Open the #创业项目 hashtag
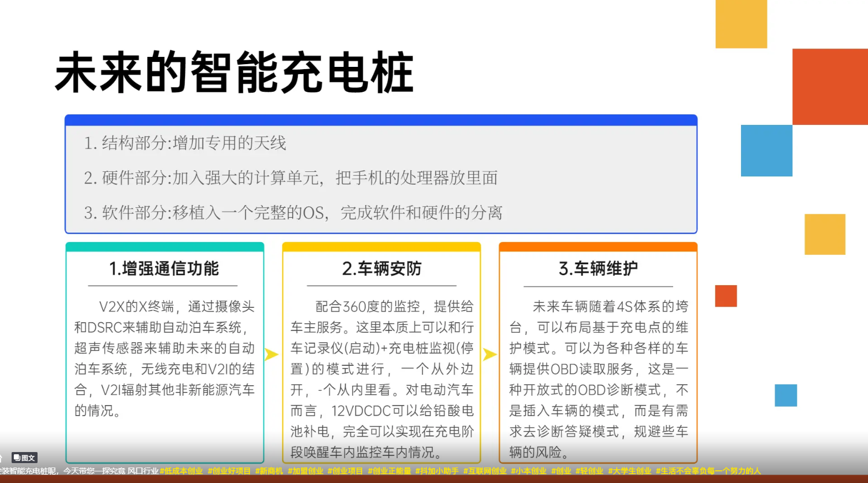Image resolution: width=868 pixels, height=483 pixels. point(345,471)
